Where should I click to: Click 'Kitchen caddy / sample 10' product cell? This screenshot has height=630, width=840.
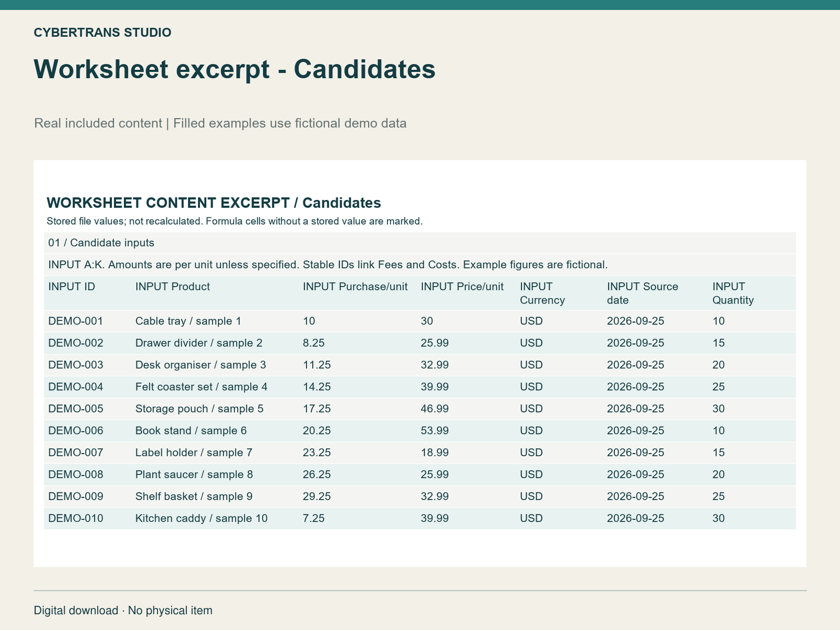pos(202,519)
